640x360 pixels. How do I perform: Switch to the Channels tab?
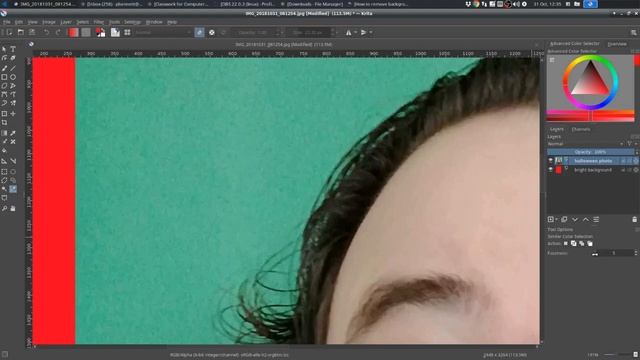click(580, 129)
